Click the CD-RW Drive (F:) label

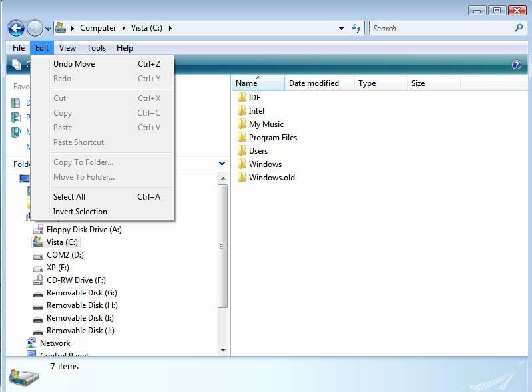pyautogui.click(x=76, y=280)
